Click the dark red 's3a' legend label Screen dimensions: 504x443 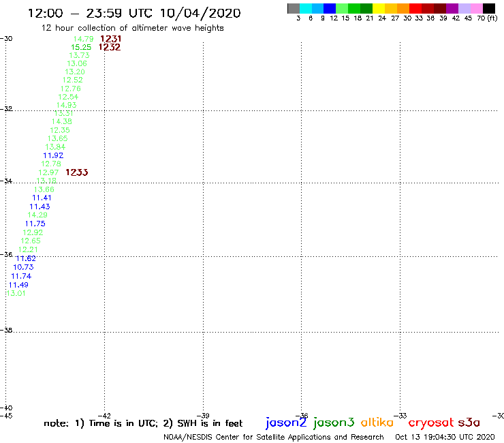point(469,423)
